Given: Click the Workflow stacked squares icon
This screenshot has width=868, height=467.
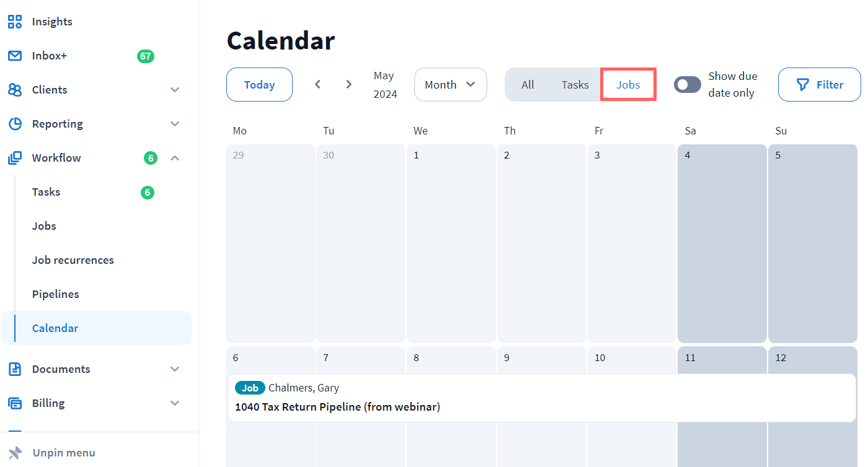Looking at the screenshot, I should click(15, 158).
